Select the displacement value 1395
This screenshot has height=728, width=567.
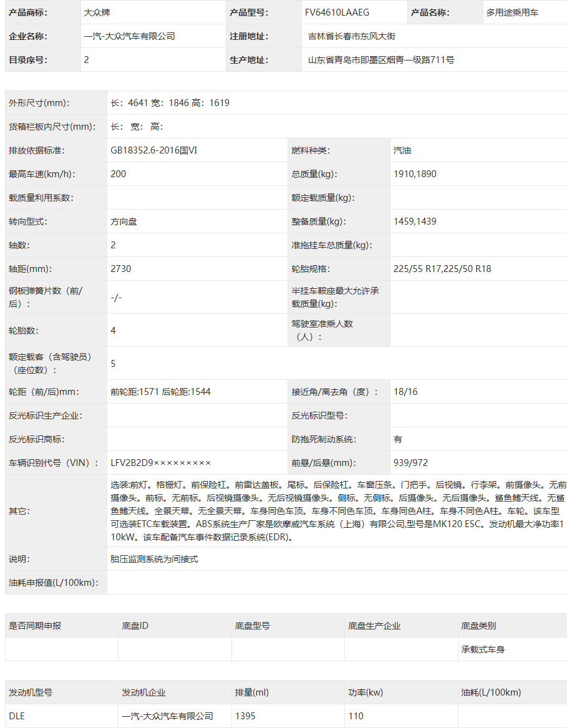click(x=245, y=716)
